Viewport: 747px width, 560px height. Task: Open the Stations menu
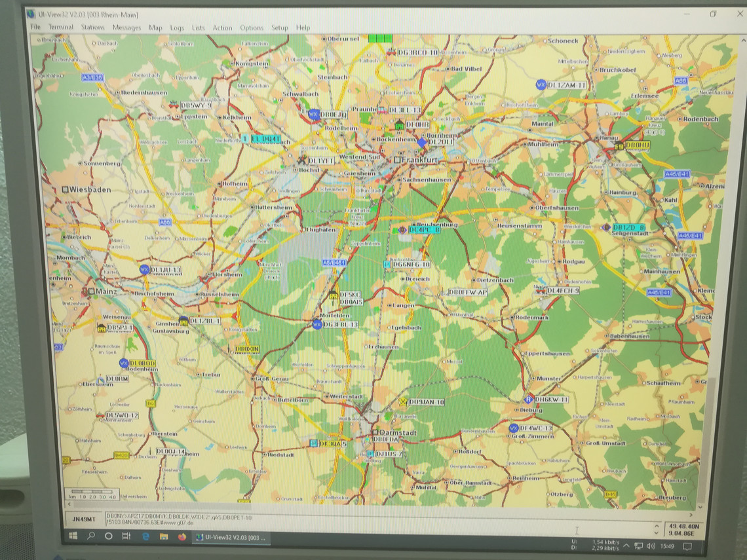(92, 27)
